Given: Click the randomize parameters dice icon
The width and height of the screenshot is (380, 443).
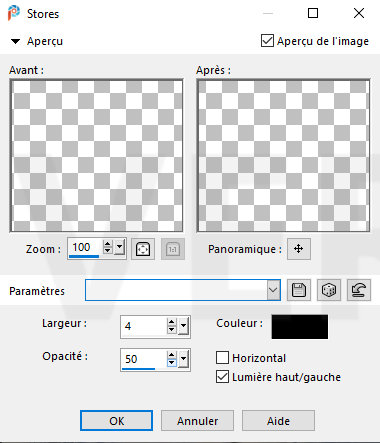Looking at the screenshot, I should coord(329,290).
